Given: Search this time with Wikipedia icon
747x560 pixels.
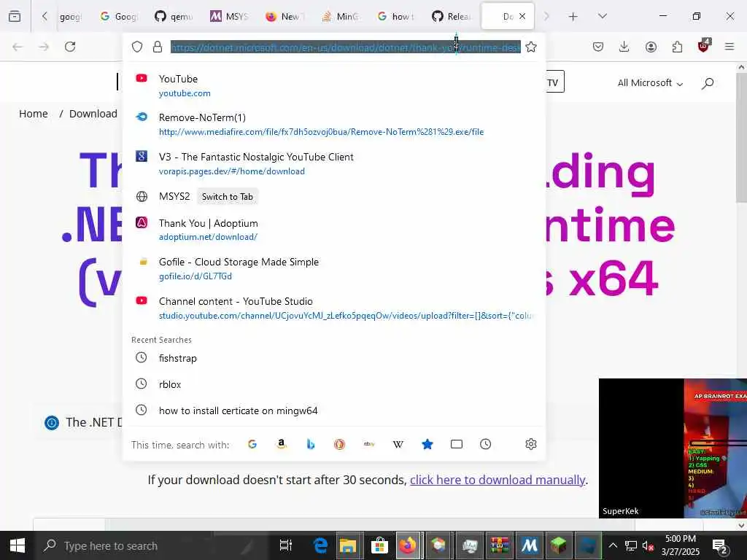Looking at the screenshot, I should pos(398,444).
